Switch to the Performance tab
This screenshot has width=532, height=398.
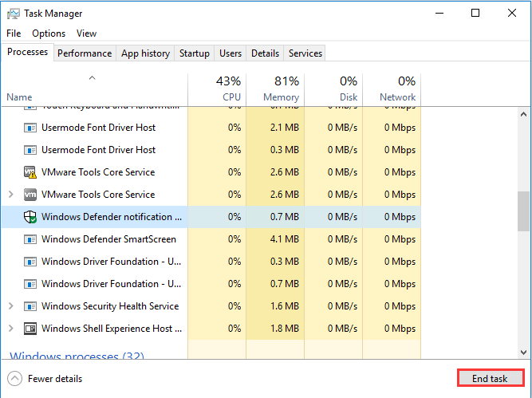(85, 53)
